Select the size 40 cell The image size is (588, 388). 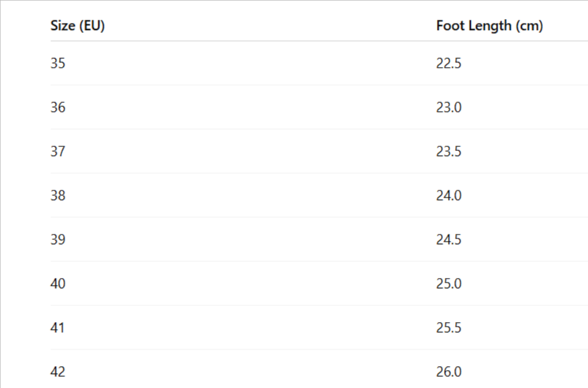click(58, 283)
